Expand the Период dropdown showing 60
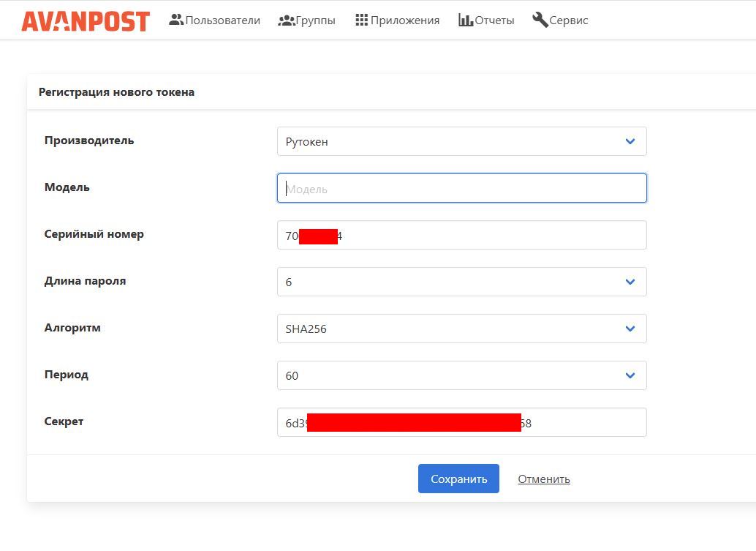Viewport: 756px width, 551px height. point(462,375)
